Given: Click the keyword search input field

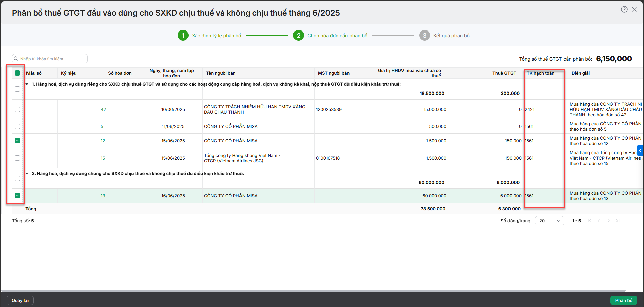Looking at the screenshot, I should 50,59.
